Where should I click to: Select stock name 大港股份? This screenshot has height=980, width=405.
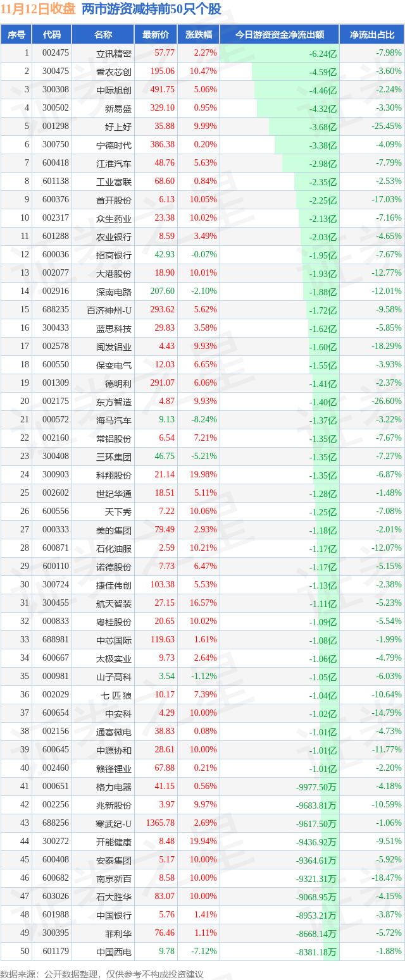click(x=114, y=273)
